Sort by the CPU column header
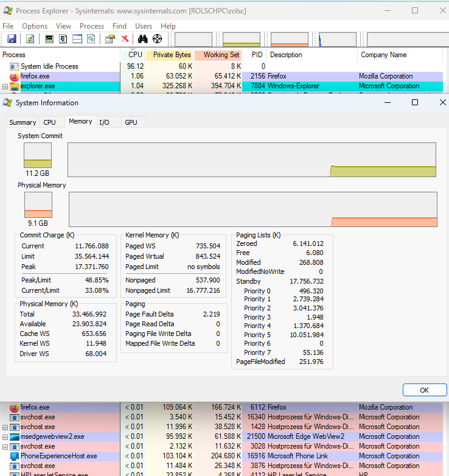 [133, 55]
